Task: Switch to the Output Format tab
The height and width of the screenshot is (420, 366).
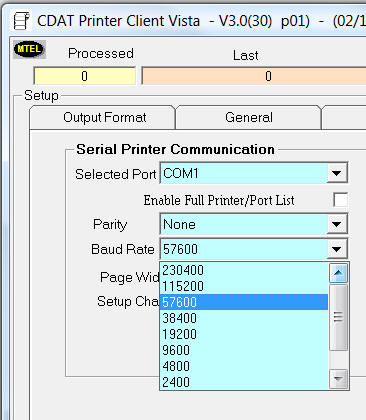Action: [x=104, y=117]
